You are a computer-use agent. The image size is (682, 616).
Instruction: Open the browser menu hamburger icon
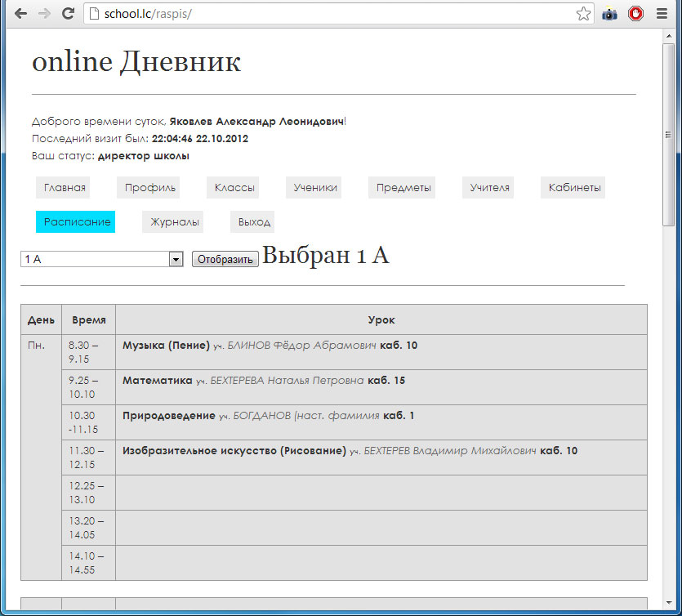coord(662,14)
